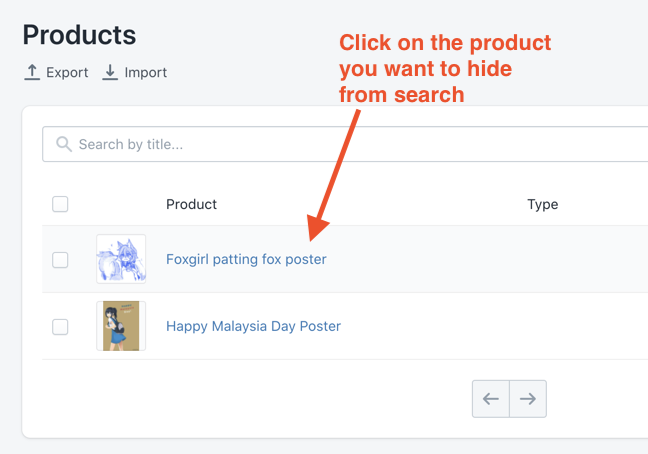Tick the select-all checkbox in table header

60,204
